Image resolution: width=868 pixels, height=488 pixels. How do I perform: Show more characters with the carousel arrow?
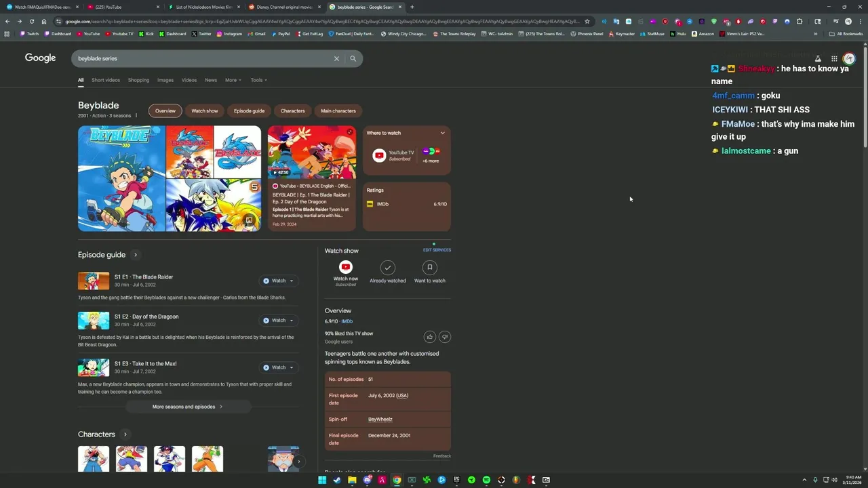coord(298,462)
